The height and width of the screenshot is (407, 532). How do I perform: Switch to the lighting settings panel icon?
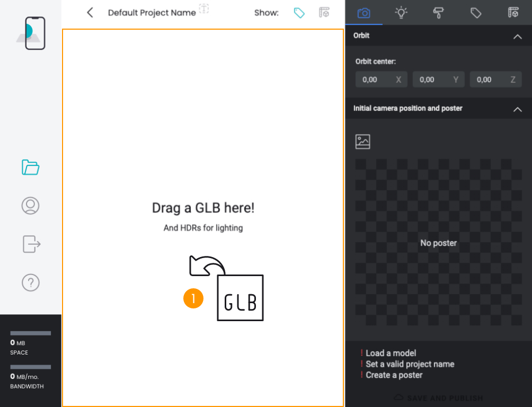coord(401,13)
